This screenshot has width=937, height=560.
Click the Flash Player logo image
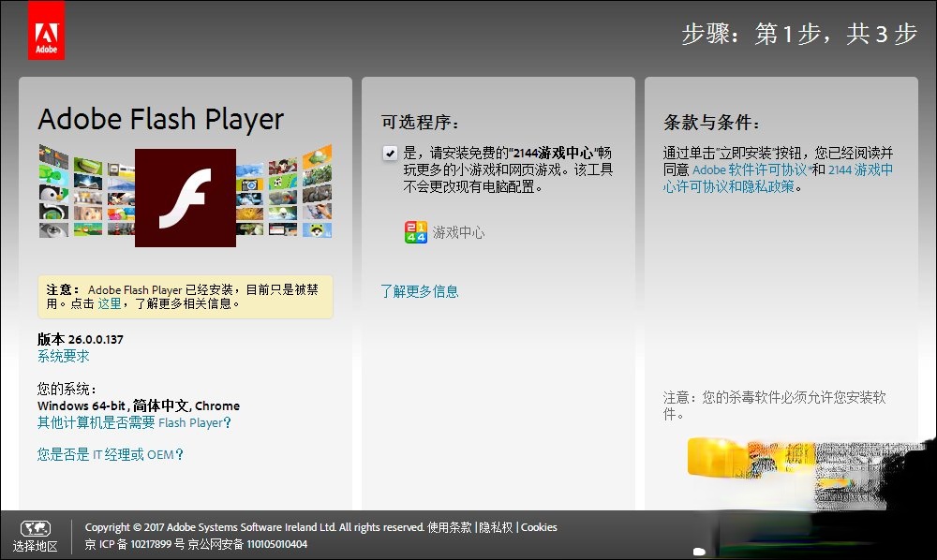coord(186,198)
